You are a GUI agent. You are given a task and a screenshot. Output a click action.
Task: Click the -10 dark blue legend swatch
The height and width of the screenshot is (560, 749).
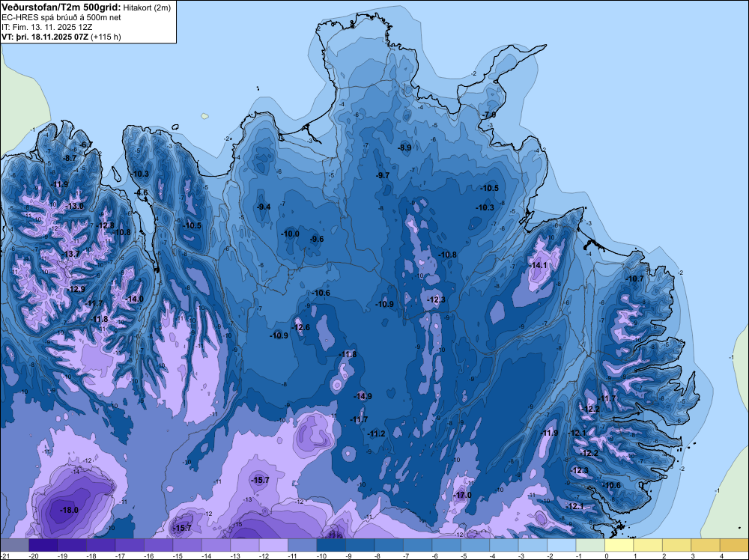click(331, 545)
